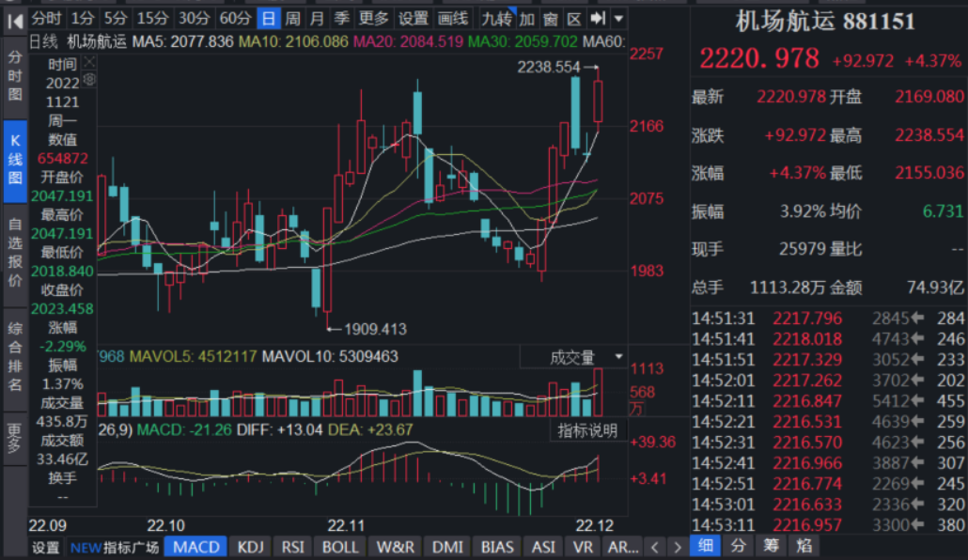Switch to the 日 daily period

[x=269, y=19]
